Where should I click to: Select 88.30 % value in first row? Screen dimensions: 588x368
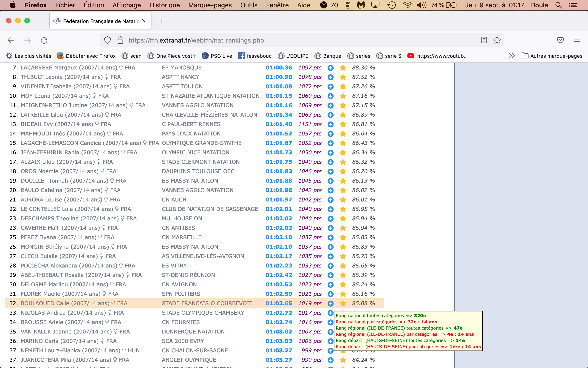pyautogui.click(x=364, y=68)
